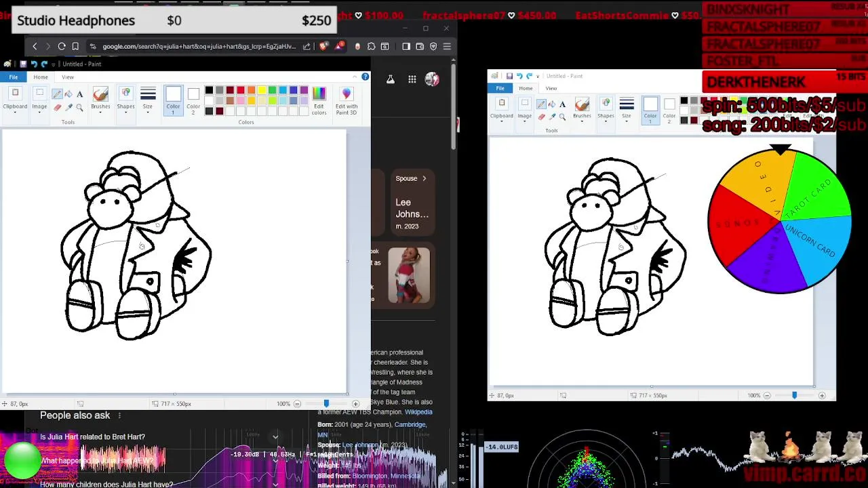Screen dimensions: 868x488
Task: Open Google apps grid icon
Action: pyautogui.click(x=412, y=79)
